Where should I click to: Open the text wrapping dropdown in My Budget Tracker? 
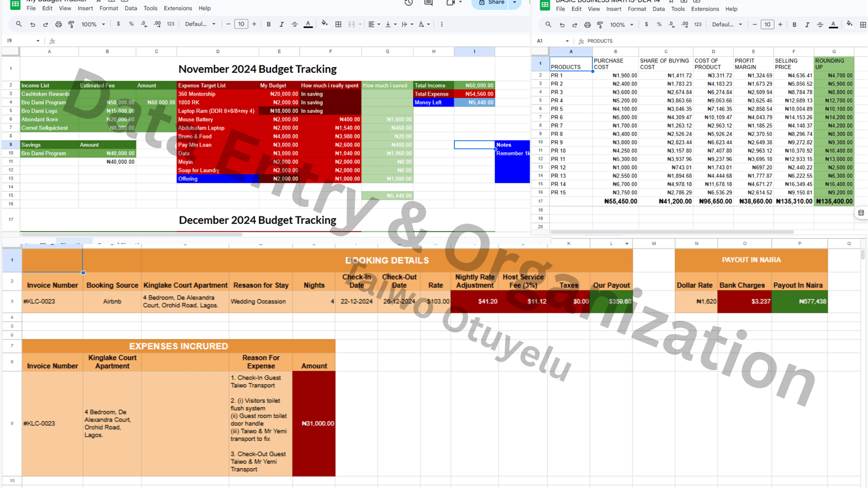(407, 24)
